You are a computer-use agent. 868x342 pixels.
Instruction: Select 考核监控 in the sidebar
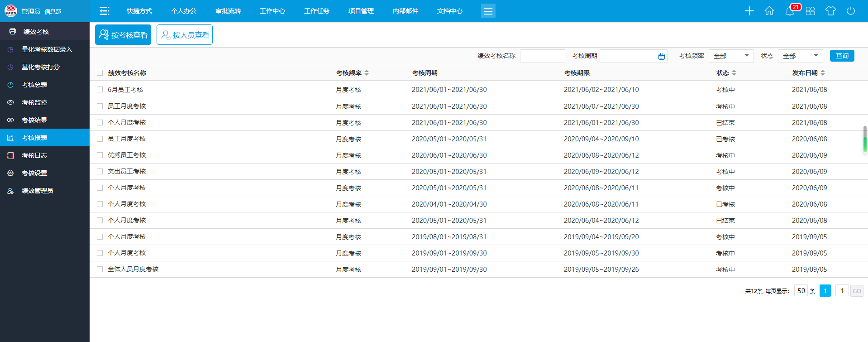[34, 102]
